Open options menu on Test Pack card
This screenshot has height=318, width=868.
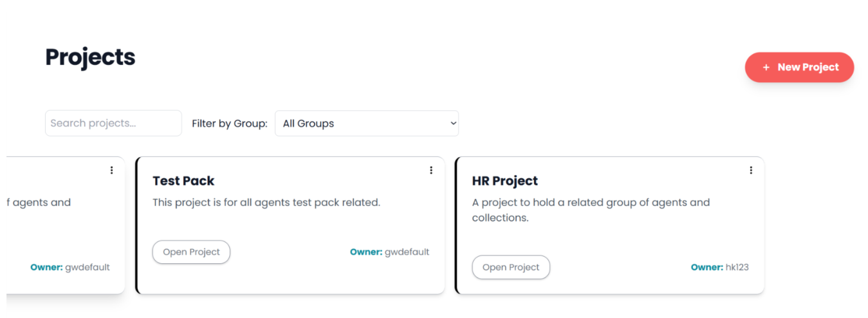pos(431,171)
